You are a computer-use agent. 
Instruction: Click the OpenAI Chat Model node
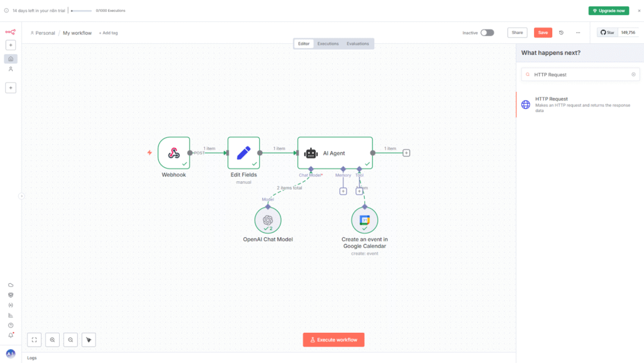(268, 220)
